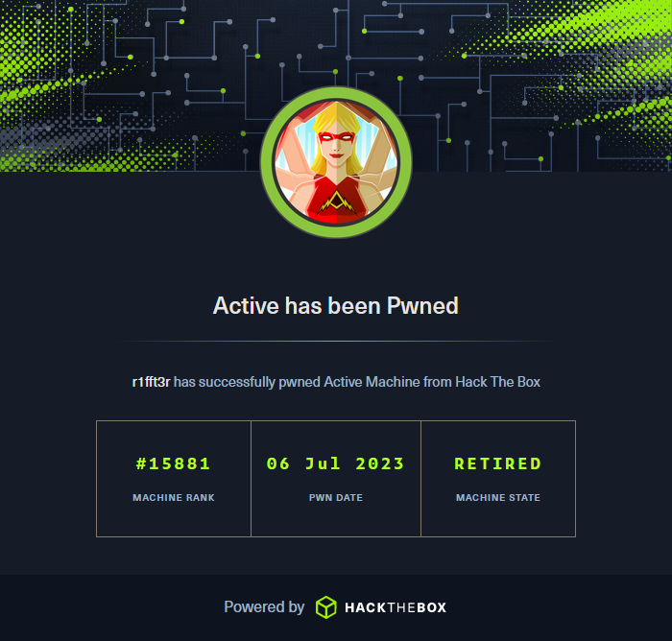Click the 'Active has been Pwned' heading
This screenshot has height=641, width=672.
tap(336, 306)
